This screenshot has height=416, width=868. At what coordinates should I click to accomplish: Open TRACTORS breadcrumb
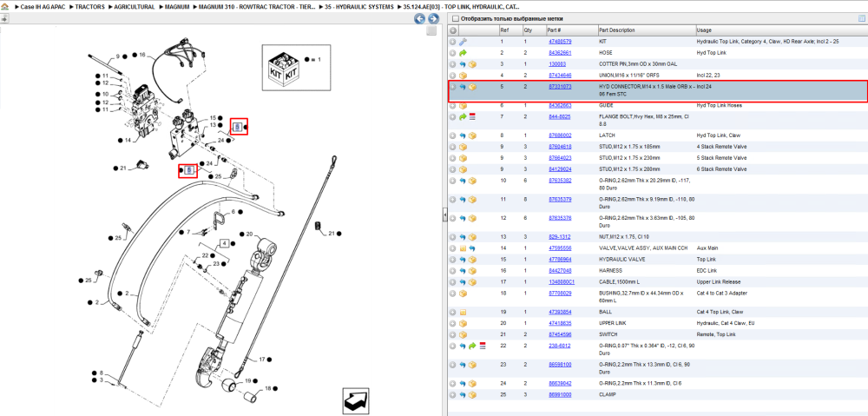pos(90,7)
